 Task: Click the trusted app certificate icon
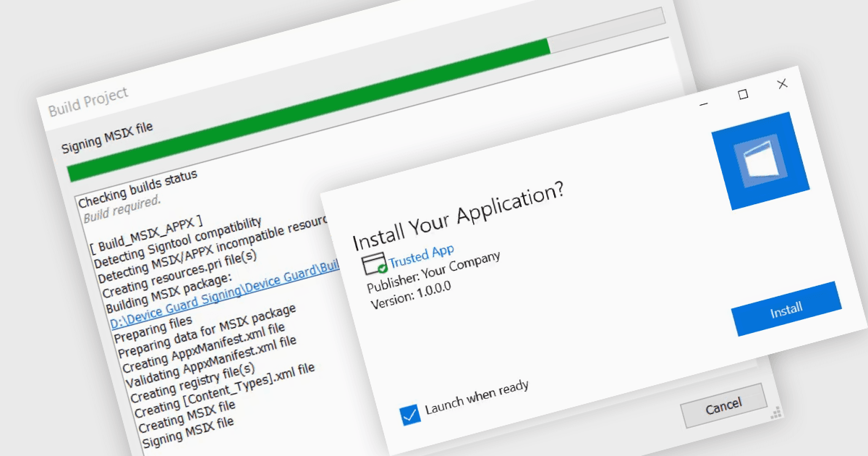[x=375, y=263]
